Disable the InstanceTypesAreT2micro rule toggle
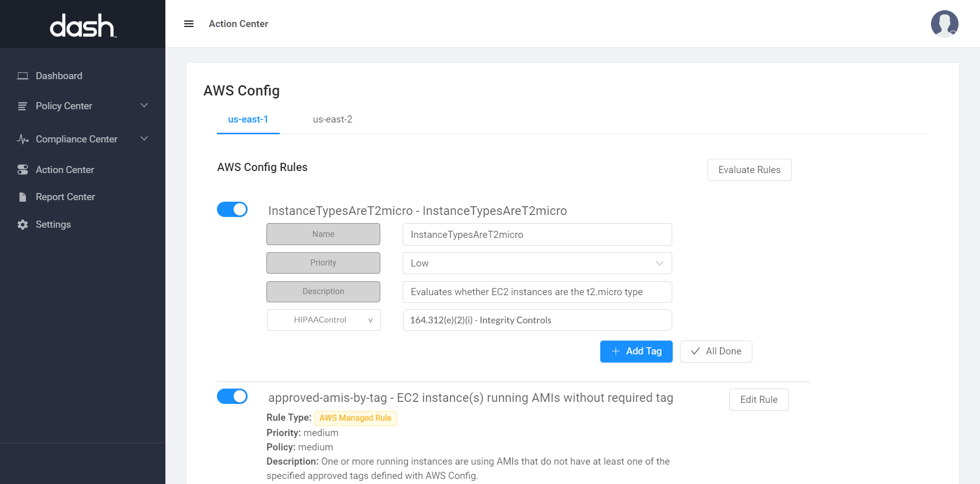Screen dimensions: 980x484 (232, 209)
